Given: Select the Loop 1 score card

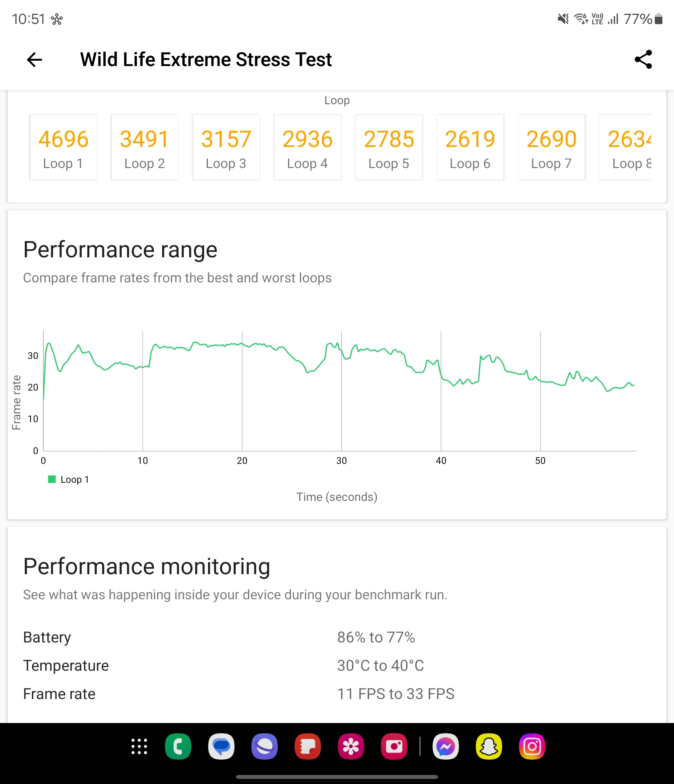Looking at the screenshot, I should 63,147.
